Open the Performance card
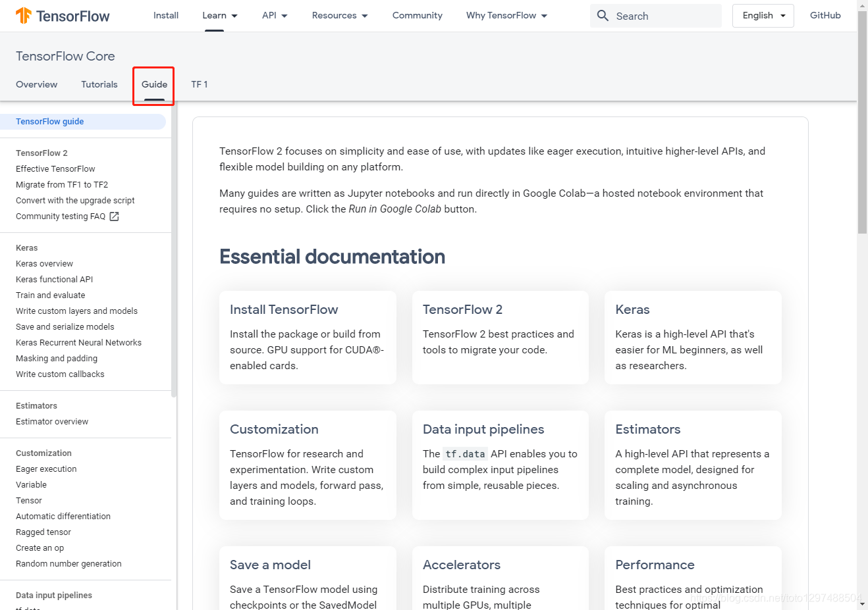 click(x=693, y=578)
